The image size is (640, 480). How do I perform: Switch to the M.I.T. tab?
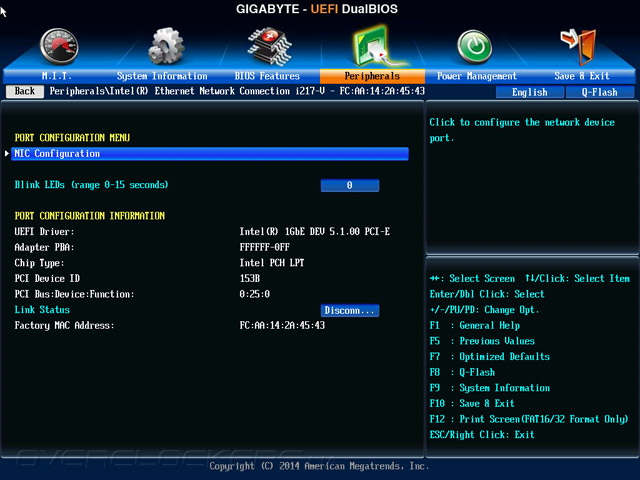(57, 76)
